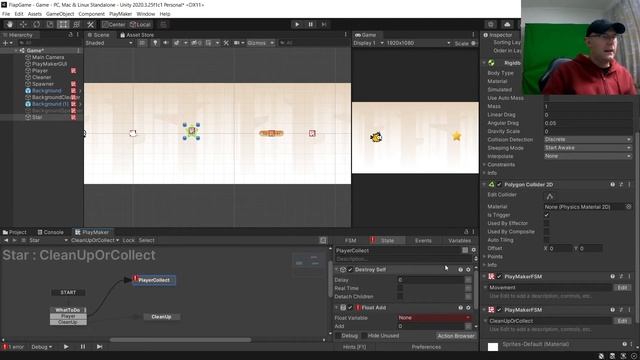Screen dimensions: 640x360
Task: Switch to the Console tab
Action: (x=51, y=232)
